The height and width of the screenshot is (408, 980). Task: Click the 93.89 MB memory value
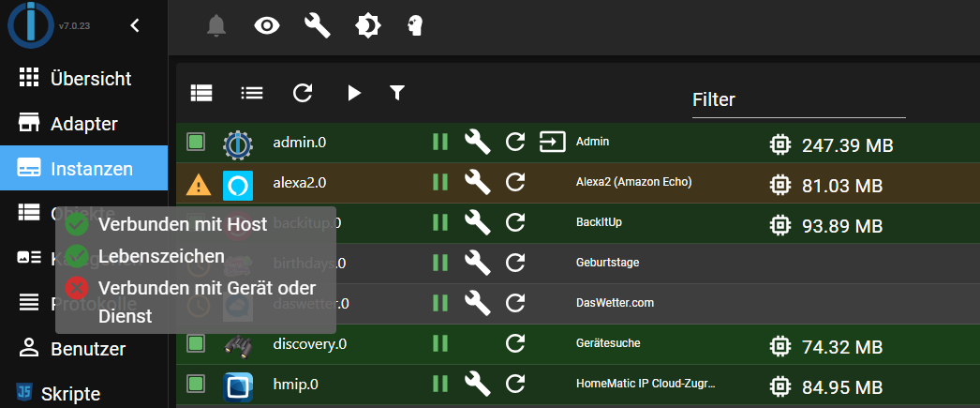tap(842, 226)
